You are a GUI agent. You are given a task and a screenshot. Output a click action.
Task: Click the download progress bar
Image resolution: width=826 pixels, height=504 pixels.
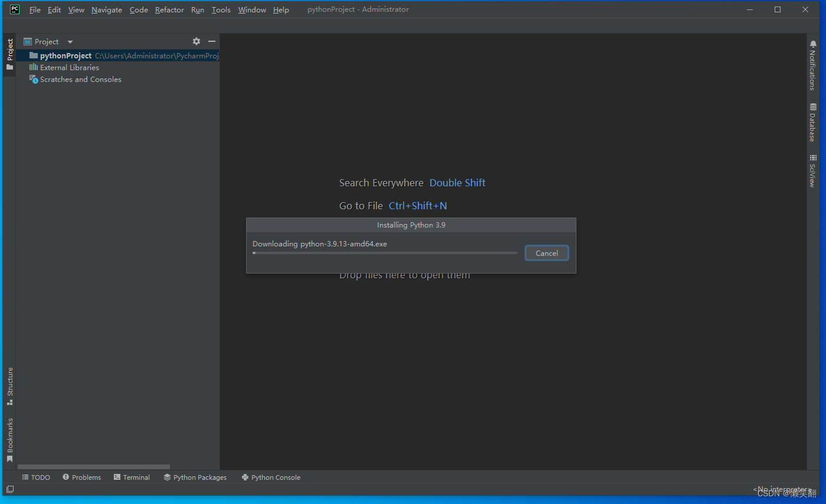(x=385, y=253)
